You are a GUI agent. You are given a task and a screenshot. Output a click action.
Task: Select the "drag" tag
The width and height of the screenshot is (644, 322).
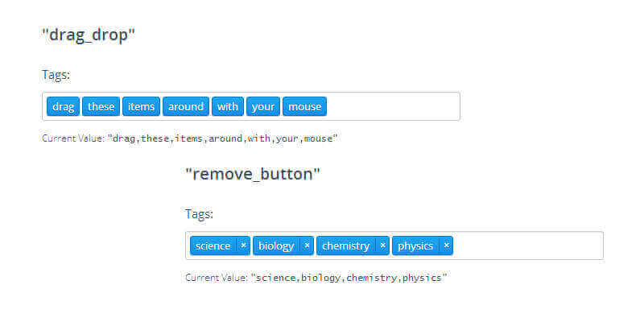tap(63, 106)
